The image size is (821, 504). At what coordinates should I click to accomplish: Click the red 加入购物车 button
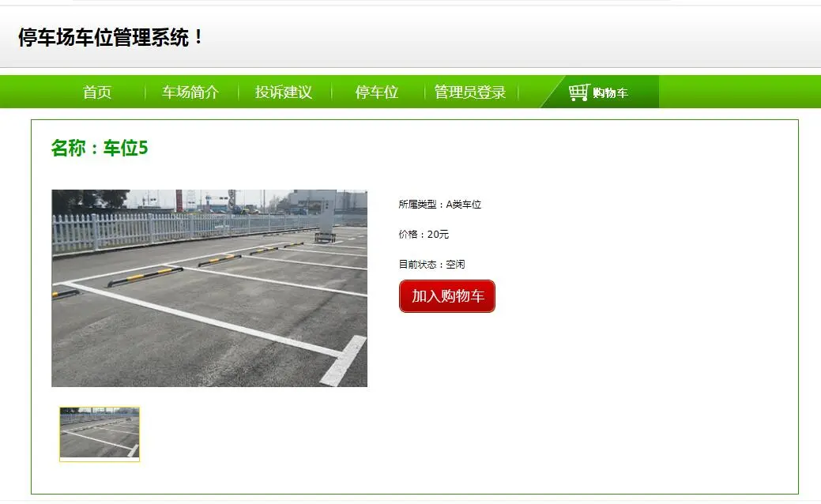447,296
